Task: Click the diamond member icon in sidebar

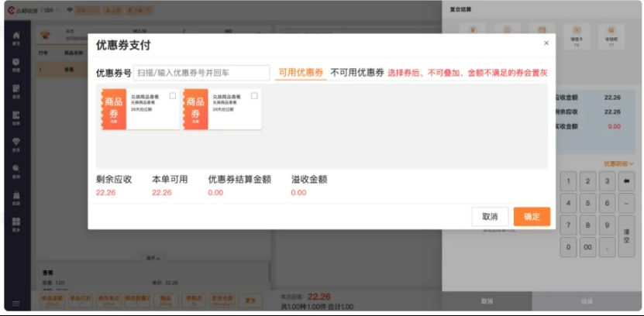Action: coord(16,143)
